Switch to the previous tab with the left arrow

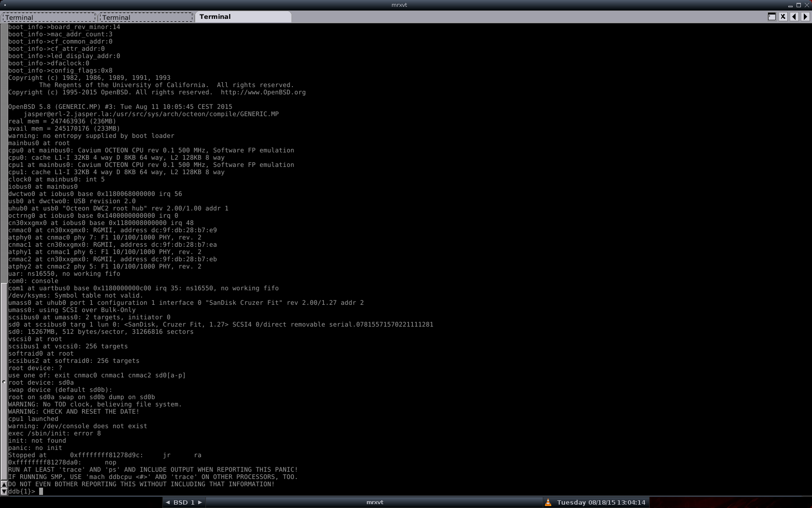(794, 16)
